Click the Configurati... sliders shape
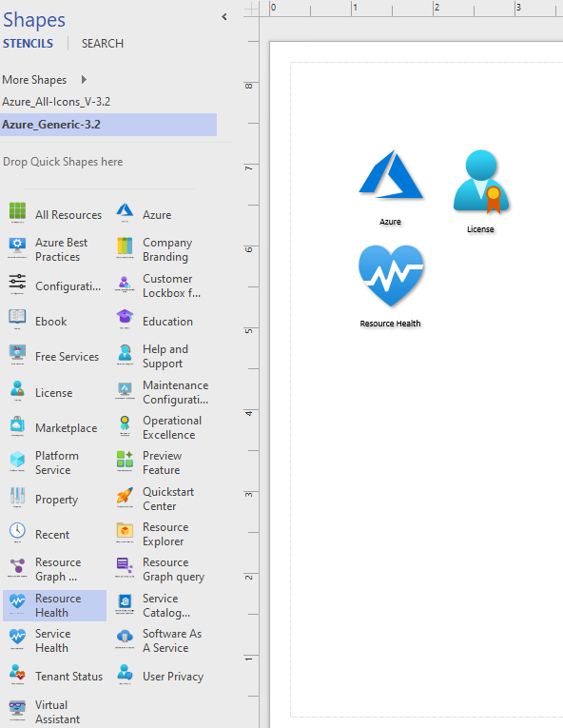Image resolution: width=563 pixels, height=728 pixels. pyautogui.click(x=55, y=286)
